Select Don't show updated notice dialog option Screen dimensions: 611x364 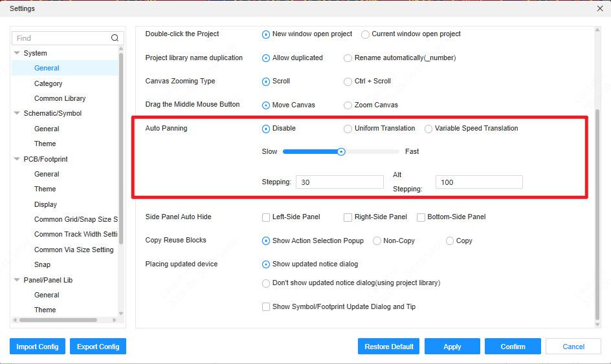point(266,283)
